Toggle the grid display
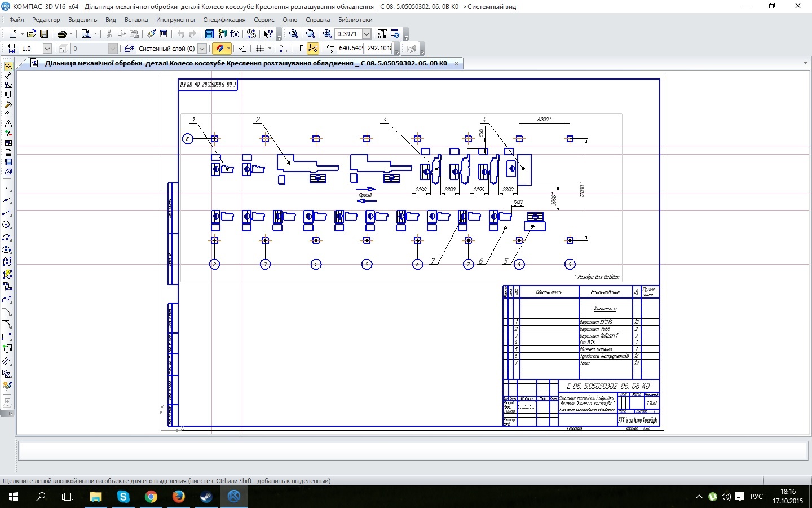The height and width of the screenshot is (508, 812). point(260,49)
